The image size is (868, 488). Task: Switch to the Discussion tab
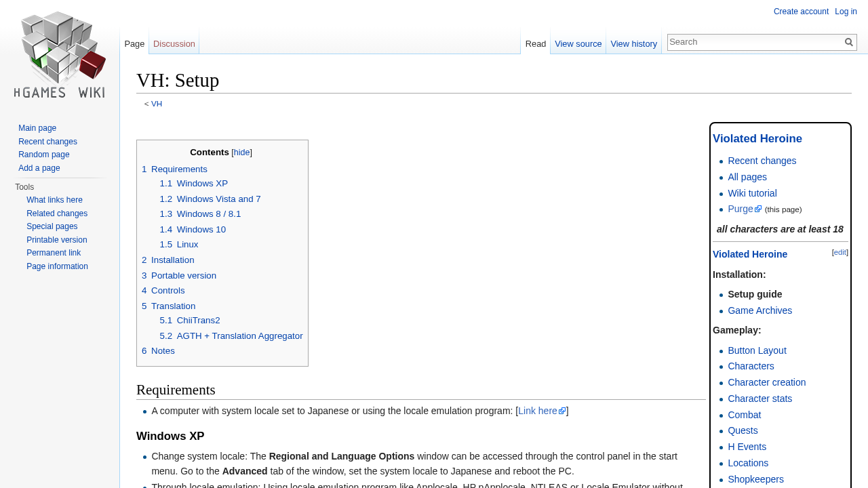pyautogui.click(x=174, y=43)
